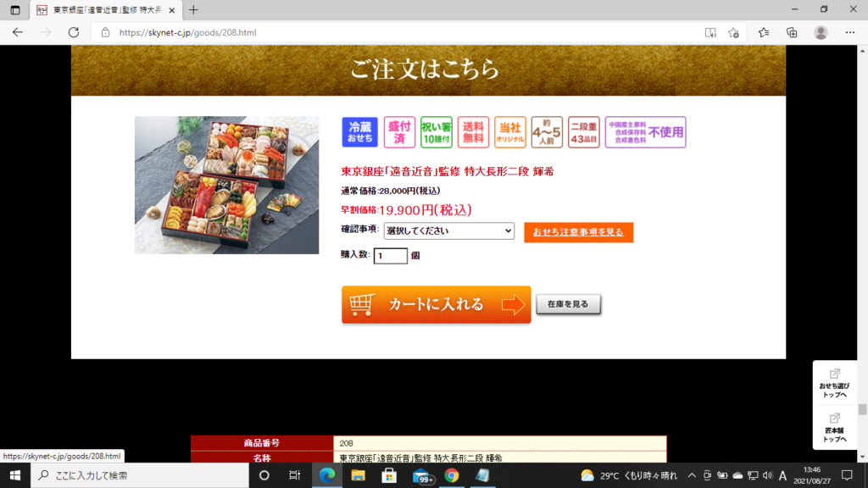
Task: Click the purple 不使用 badge
Action: pos(645,132)
